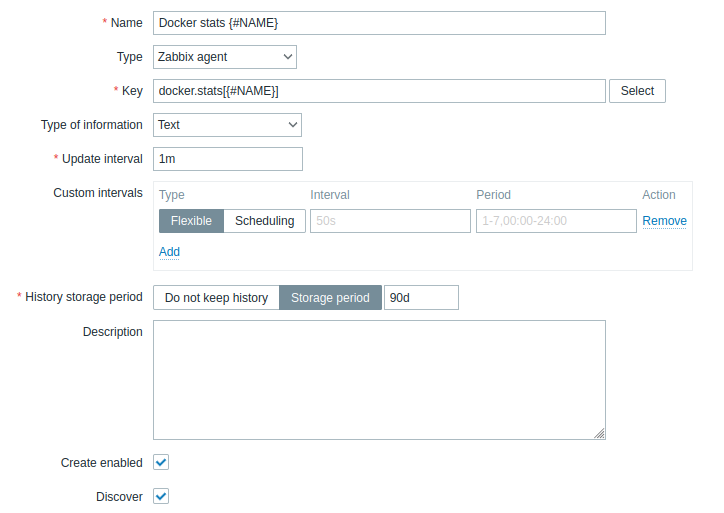Click the custom interval Period field
The image size is (724, 513).
click(555, 221)
